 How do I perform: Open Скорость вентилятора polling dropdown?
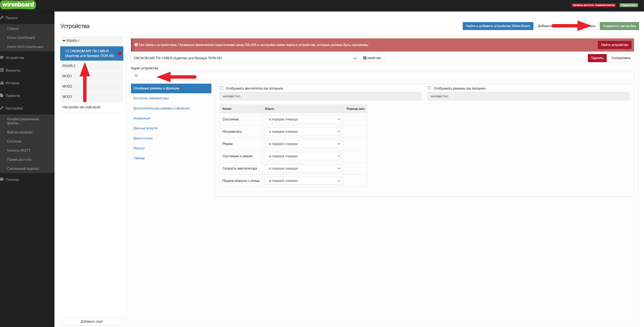click(303, 169)
